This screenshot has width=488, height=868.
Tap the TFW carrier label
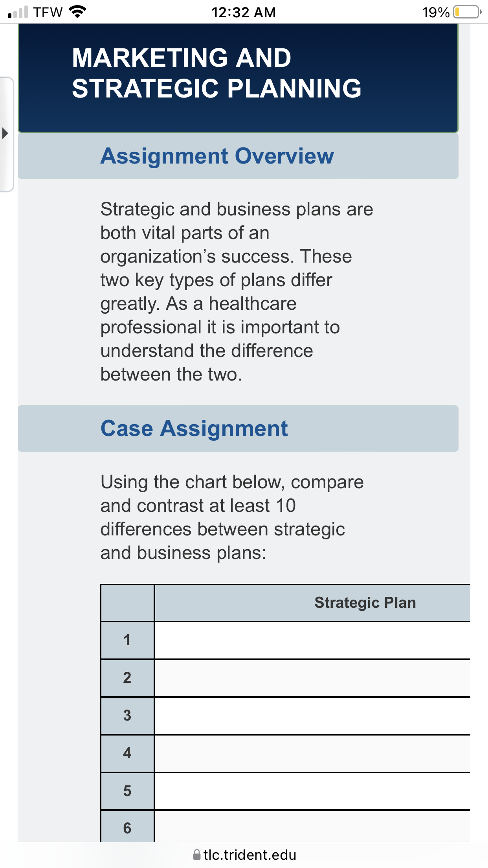pos(48,12)
